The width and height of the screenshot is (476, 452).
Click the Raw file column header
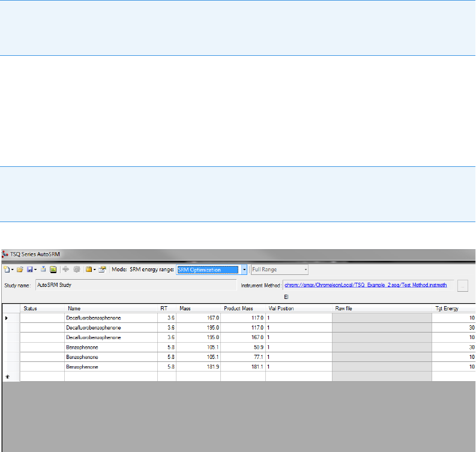point(382,309)
